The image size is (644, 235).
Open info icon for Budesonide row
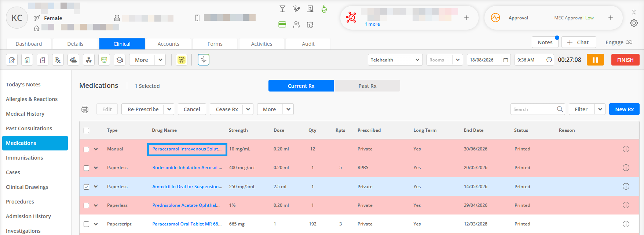coord(626,168)
